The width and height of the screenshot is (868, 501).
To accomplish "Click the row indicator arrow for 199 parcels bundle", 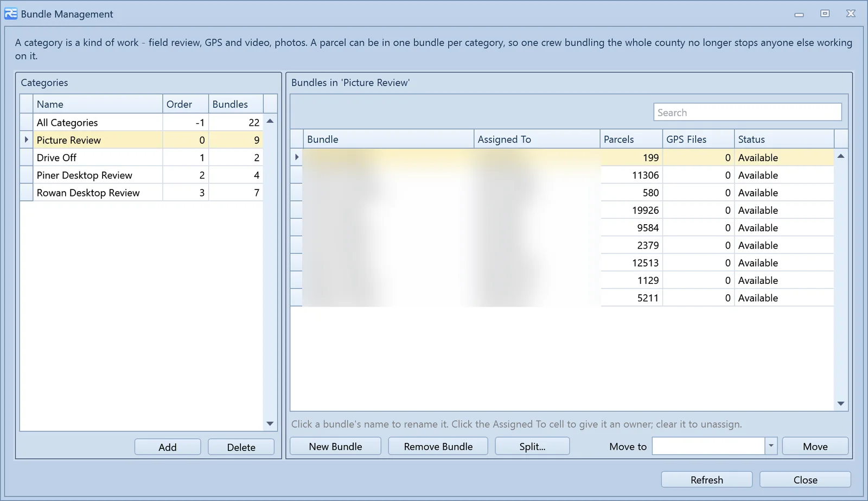I will pos(297,157).
